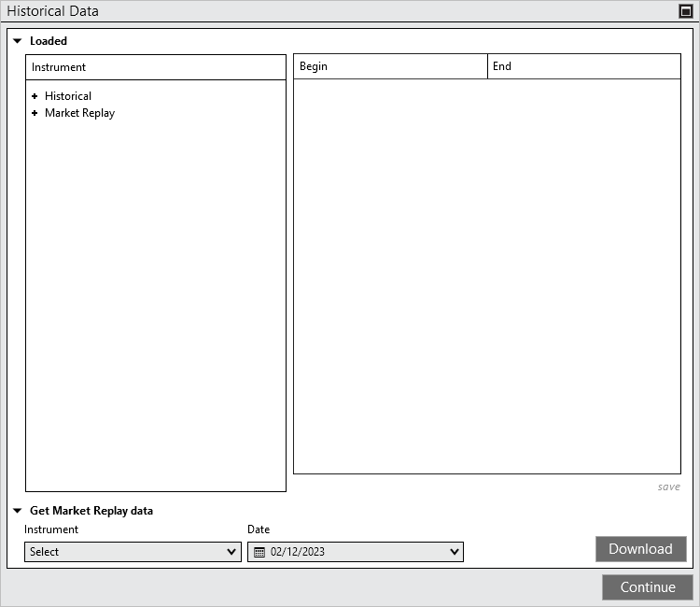Screen dimensions: 700x607
Task: Collapse the Get Market Replay data section
Action: tap(17, 511)
